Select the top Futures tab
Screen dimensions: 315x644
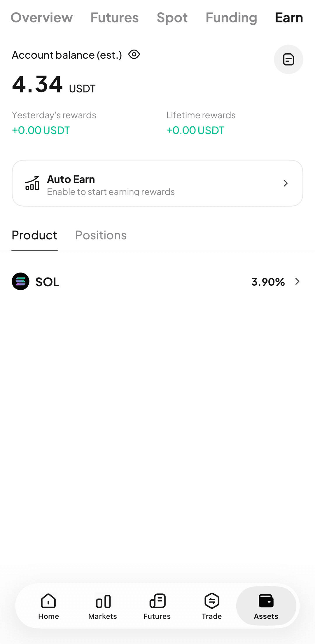pos(114,18)
